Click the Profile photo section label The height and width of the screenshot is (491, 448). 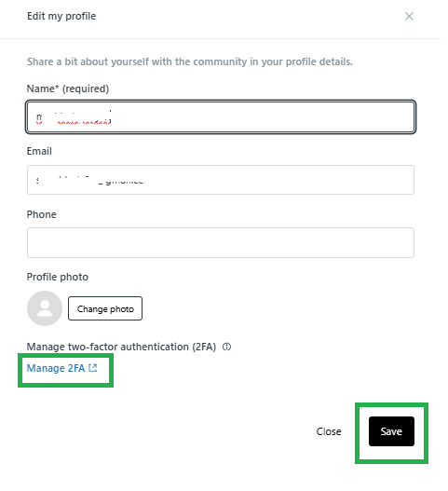58,277
